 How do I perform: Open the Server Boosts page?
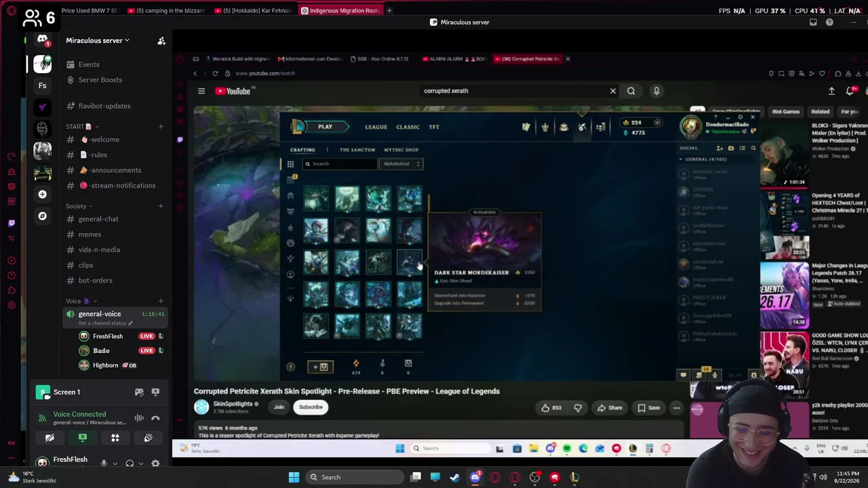[x=100, y=80]
